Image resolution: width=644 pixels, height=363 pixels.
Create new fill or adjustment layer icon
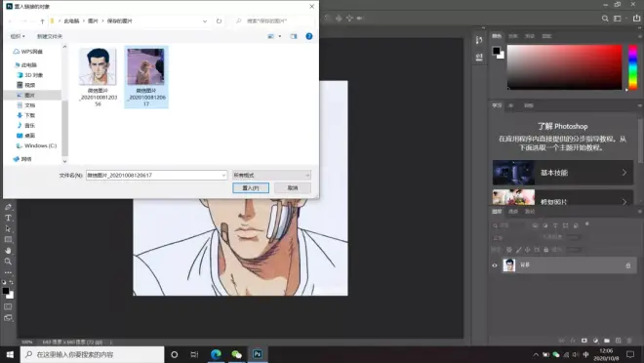pyautogui.click(x=595, y=341)
